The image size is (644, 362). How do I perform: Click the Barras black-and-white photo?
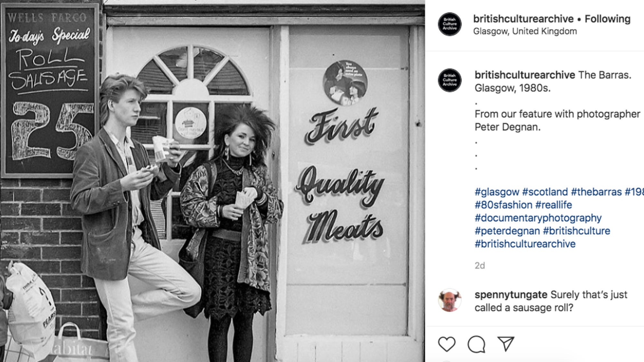(212, 181)
